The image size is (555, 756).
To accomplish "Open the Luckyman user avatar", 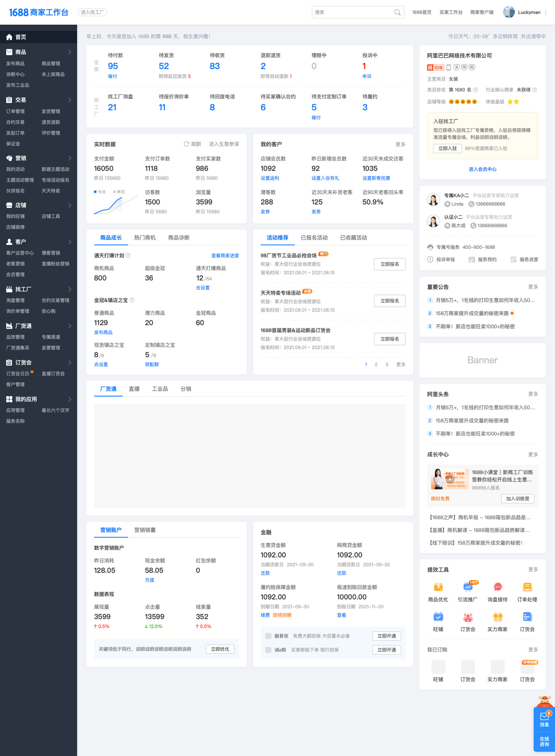I will tap(509, 12).
